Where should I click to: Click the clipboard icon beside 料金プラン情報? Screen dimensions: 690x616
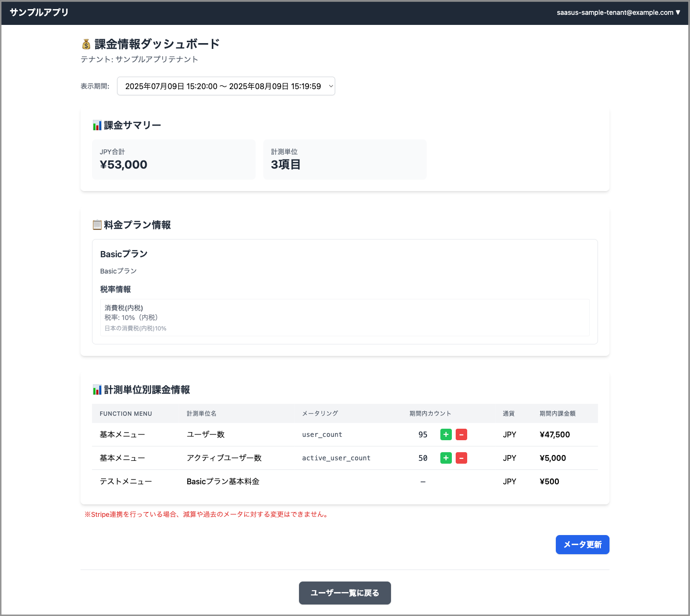97,225
